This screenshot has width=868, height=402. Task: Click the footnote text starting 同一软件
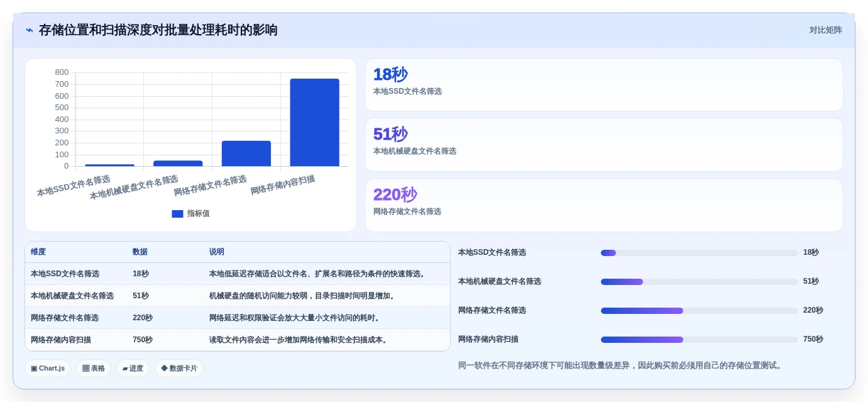[x=622, y=366]
